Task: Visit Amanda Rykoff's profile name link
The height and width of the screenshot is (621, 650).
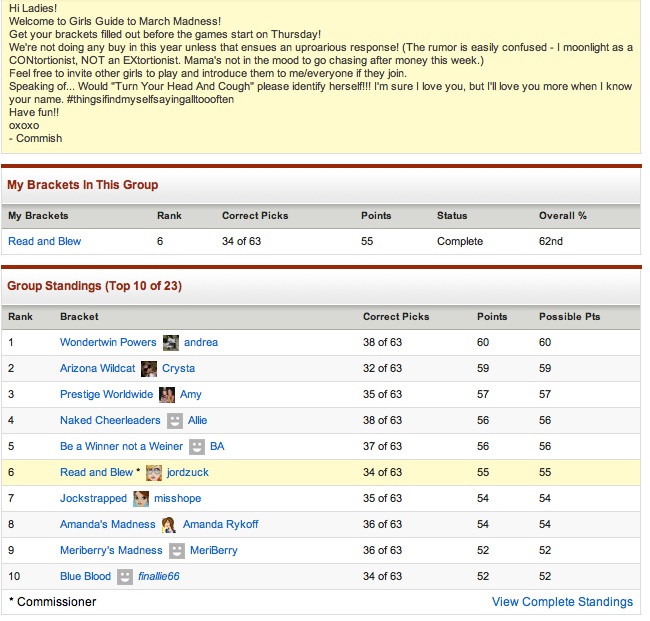Action: click(220, 524)
